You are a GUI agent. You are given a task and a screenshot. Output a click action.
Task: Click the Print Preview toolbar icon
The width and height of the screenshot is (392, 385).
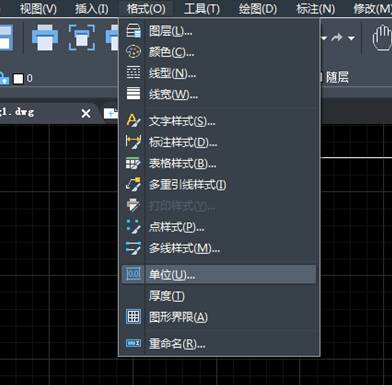tap(82, 37)
